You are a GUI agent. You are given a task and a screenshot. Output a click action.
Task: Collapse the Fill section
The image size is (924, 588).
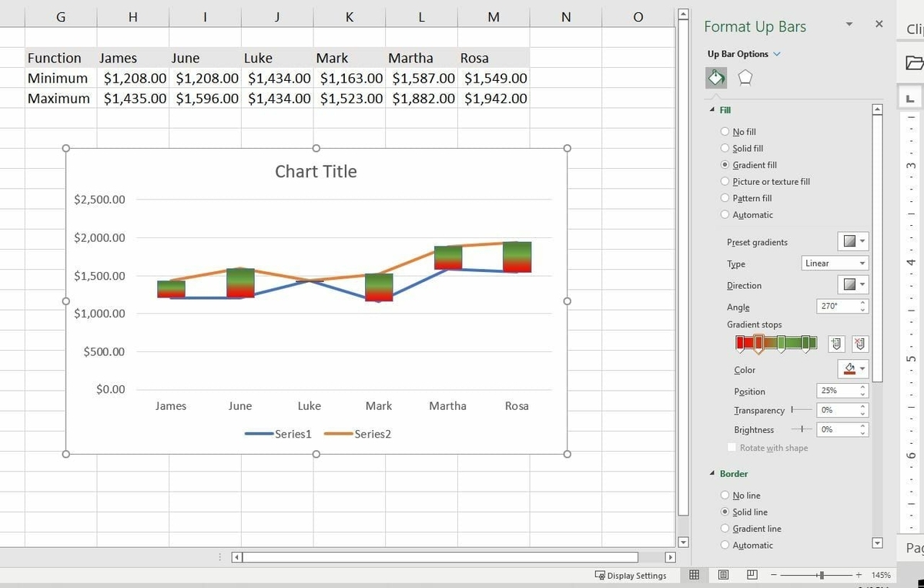711,109
